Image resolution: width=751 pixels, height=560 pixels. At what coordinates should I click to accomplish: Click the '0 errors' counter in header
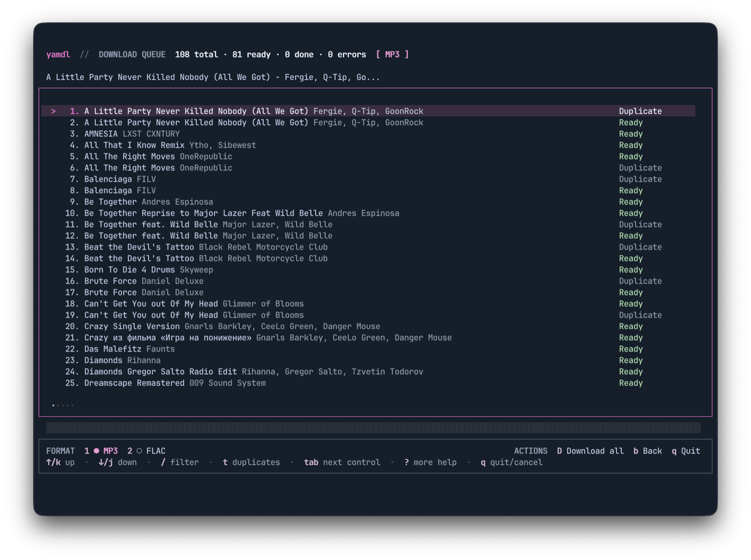pyautogui.click(x=347, y=54)
